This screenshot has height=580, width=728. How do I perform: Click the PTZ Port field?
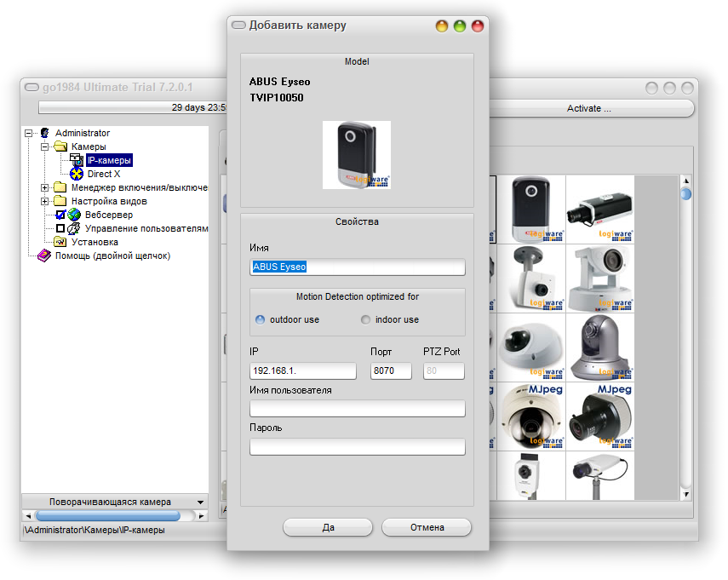444,371
